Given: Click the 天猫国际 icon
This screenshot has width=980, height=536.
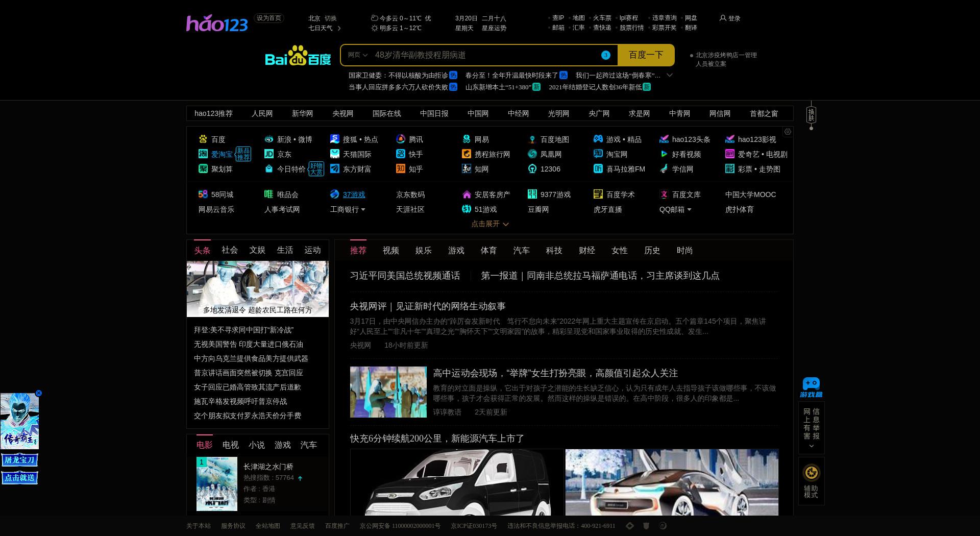Looking at the screenshot, I should click(x=334, y=154).
